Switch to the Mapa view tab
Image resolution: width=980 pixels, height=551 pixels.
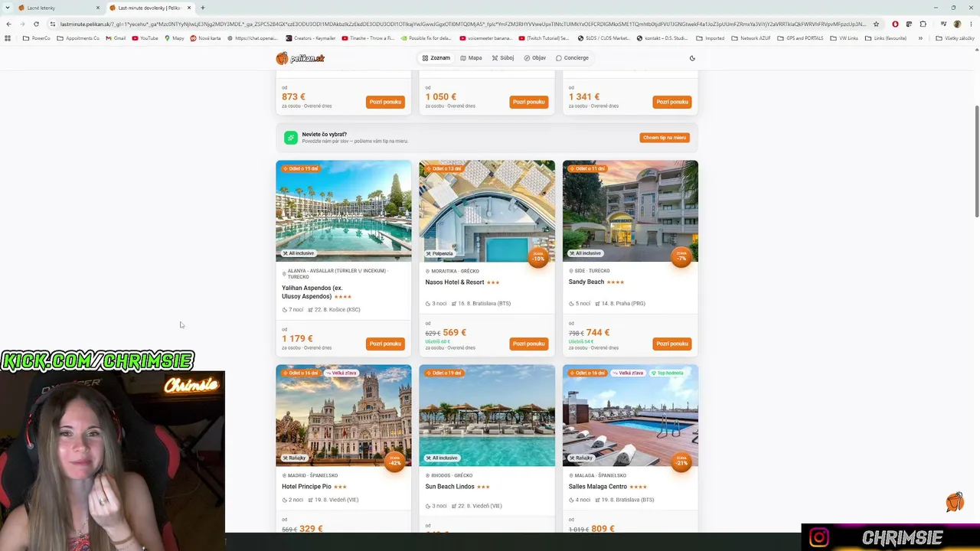pyautogui.click(x=471, y=58)
